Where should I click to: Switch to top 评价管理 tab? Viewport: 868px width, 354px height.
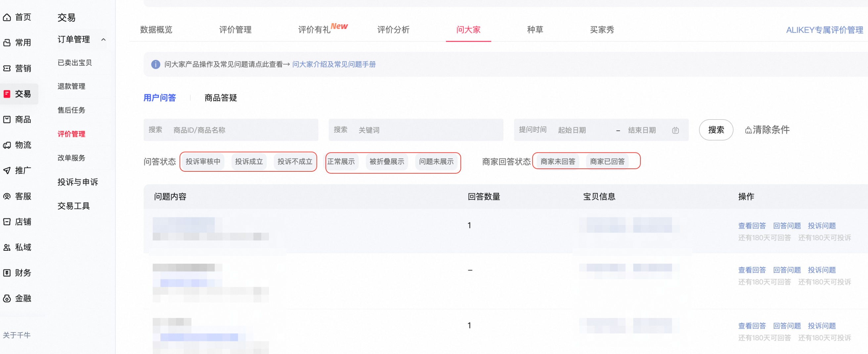[235, 30]
